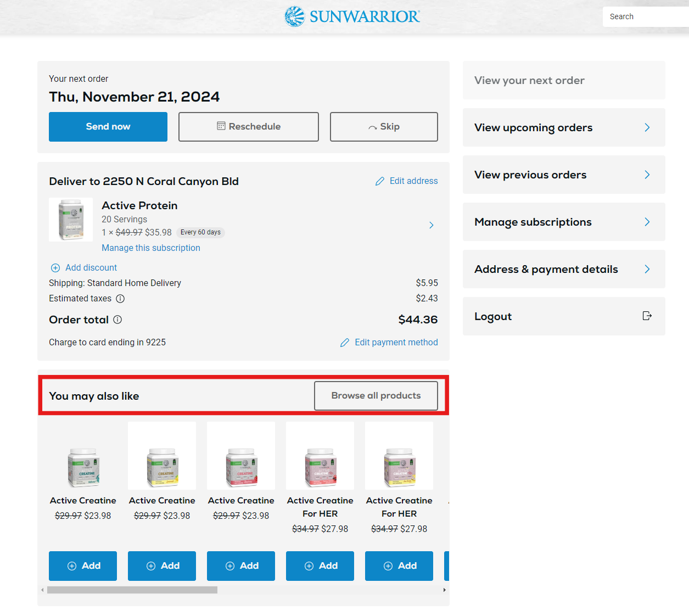Open the info icon next to Order total
Viewport: 689px width, 616px height.
pos(117,320)
